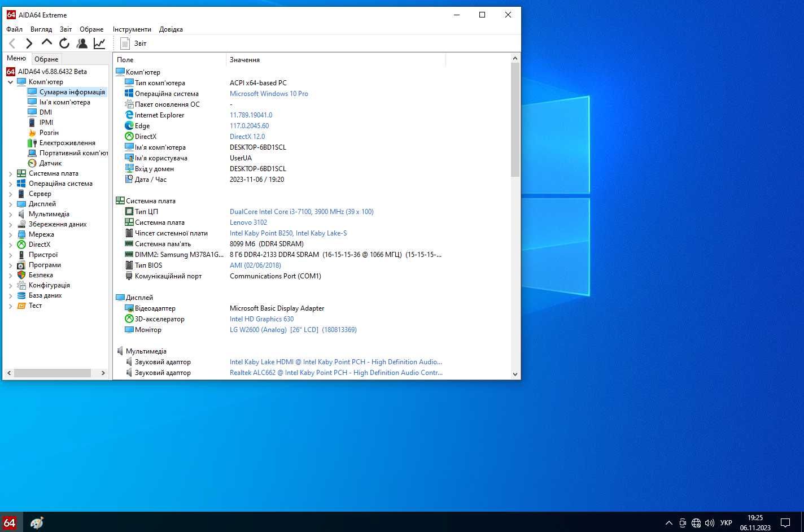This screenshot has width=804, height=532.
Task: Click the Звіт report button in toolbar
Action: point(134,43)
